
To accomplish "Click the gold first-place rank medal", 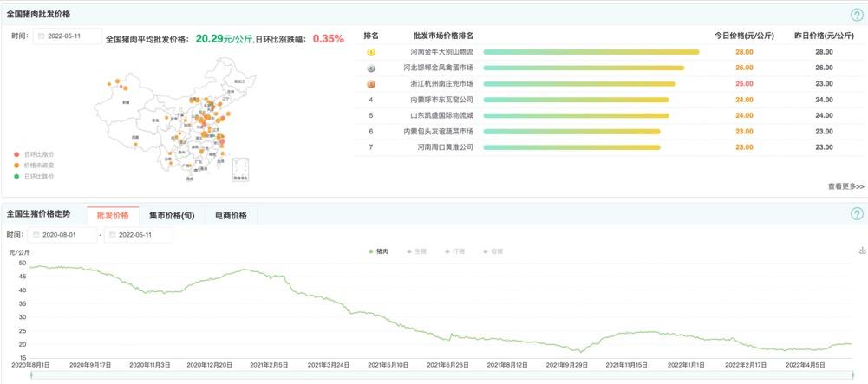I will click(x=371, y=52).
